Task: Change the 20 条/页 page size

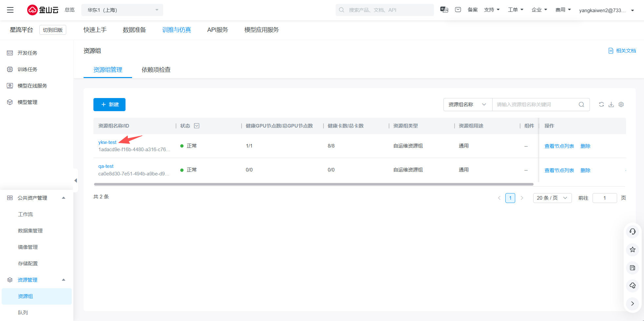Action: (552, 198)
